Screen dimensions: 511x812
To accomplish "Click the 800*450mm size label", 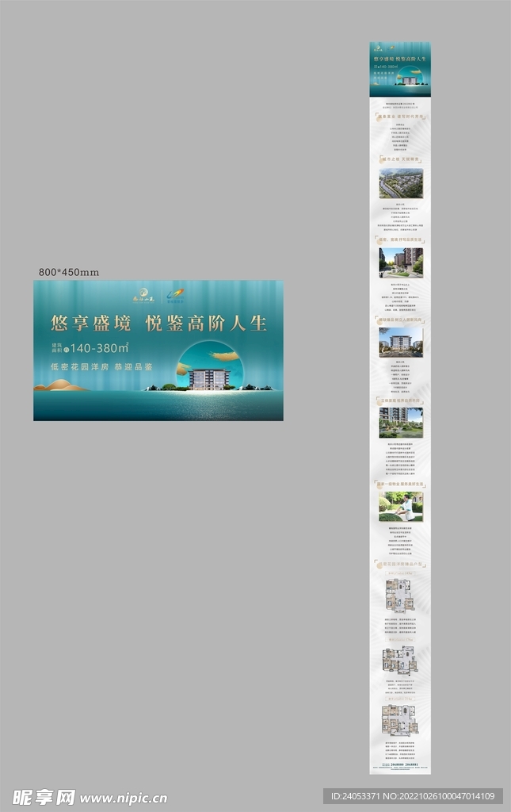I will point(69,273).
